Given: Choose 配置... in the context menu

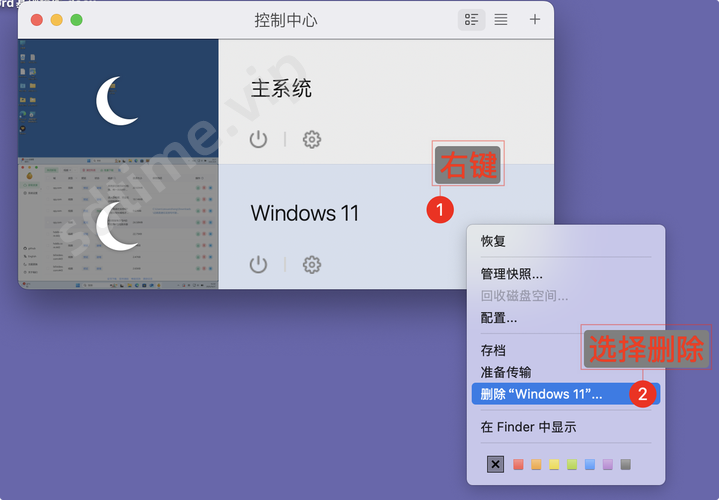Looking at the screenshot, I should pos(498,318).
